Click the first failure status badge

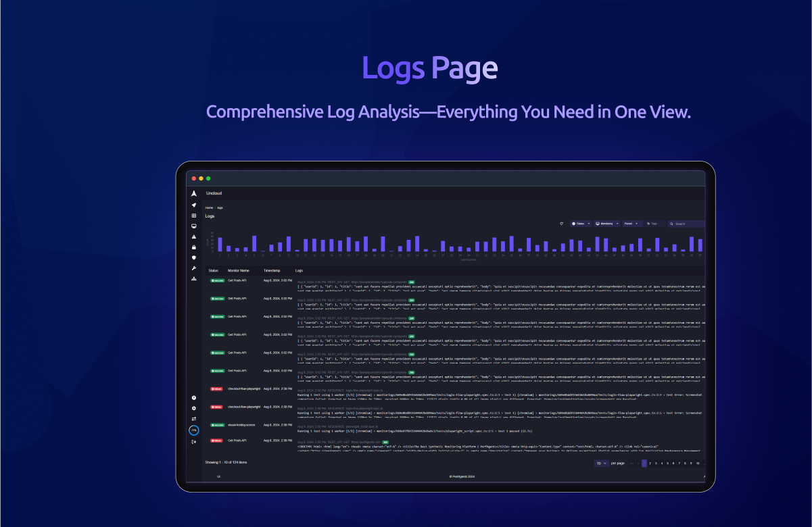point(217,389)
